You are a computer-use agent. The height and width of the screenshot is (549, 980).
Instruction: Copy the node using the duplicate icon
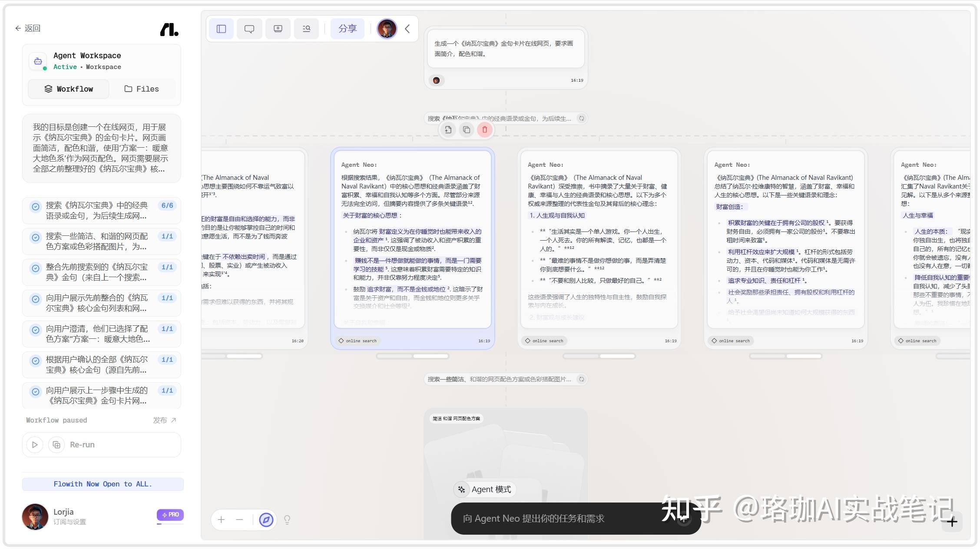[x=467, y=129]
